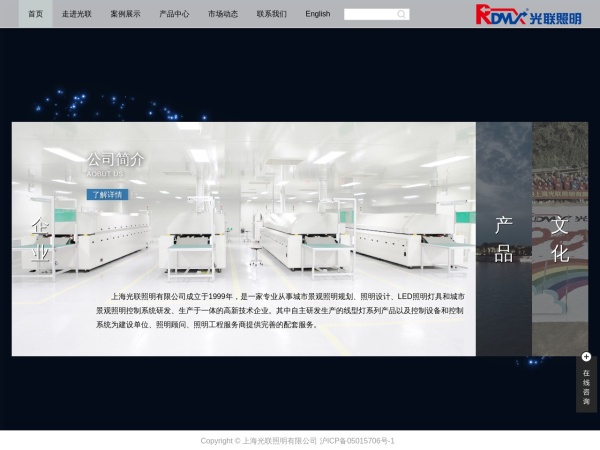Click the RDMX 光联照明 logo

point(528,14)
